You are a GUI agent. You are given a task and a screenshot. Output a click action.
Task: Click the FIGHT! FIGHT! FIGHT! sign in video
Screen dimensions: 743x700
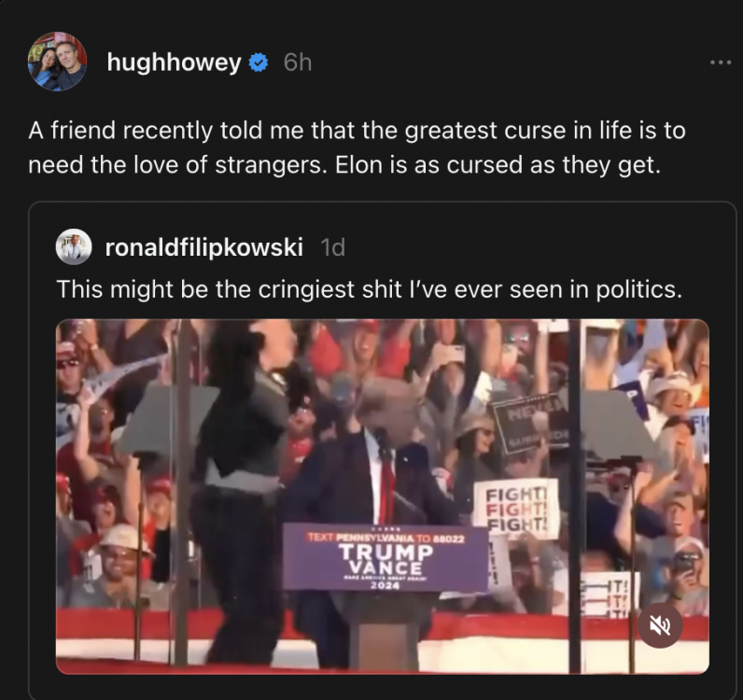pyautogui.click(x=516, y=510)
